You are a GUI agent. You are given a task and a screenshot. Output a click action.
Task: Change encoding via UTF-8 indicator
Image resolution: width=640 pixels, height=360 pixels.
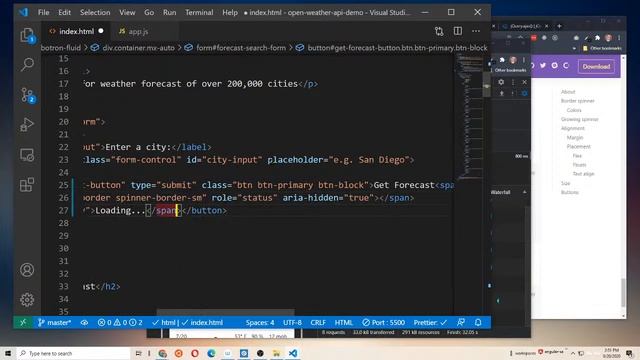coord(292,322)
